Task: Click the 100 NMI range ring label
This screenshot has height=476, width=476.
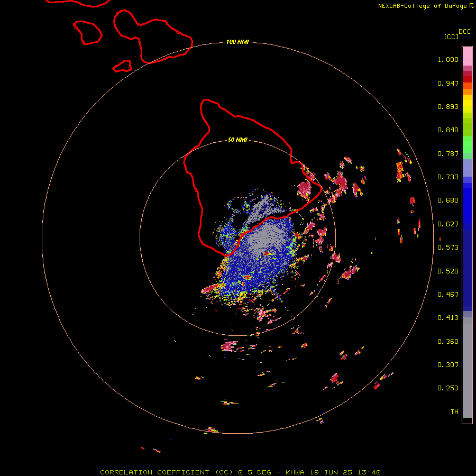Action: 237,42
